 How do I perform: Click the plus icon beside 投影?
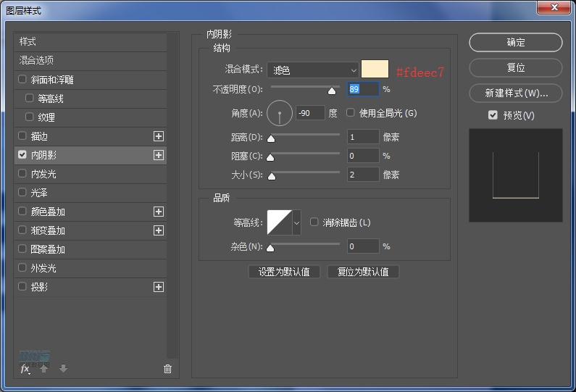click(x=159, y=287)
